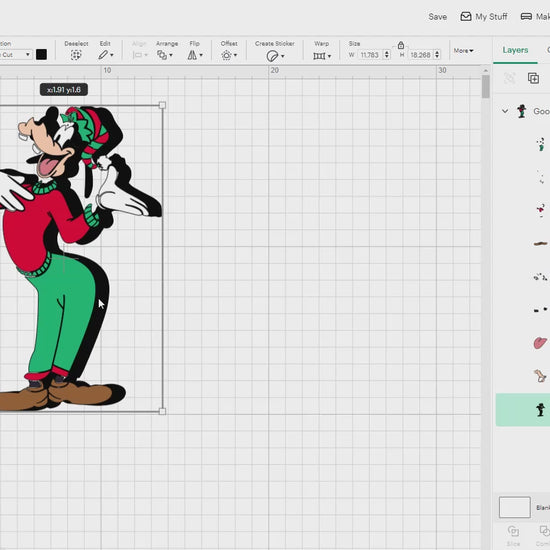This screenshot has width=550, height=550.
Task: Click the Duplicate icon in Layers panel
Action: pos(533,78)
